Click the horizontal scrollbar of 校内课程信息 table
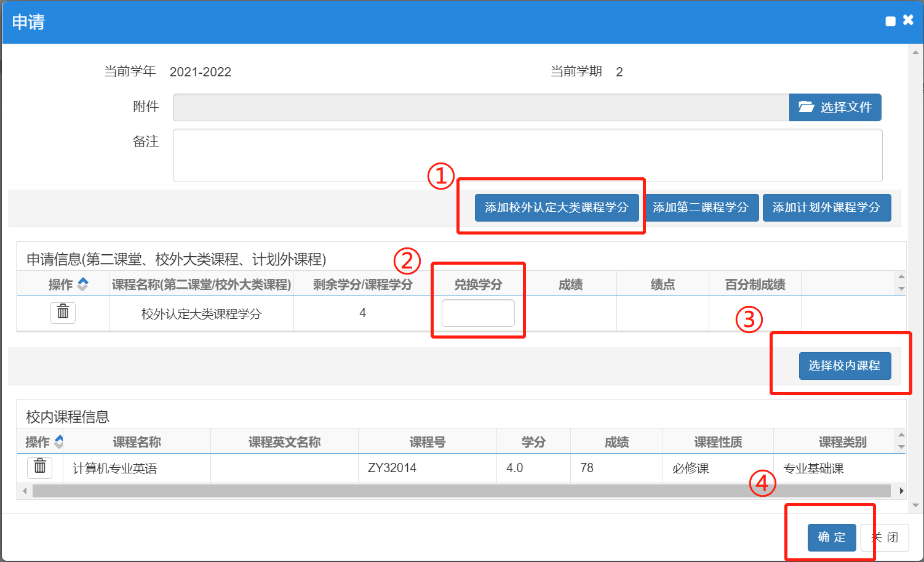Screen dimensions: 924x562 pyautogui.click(x=461, y=491)
